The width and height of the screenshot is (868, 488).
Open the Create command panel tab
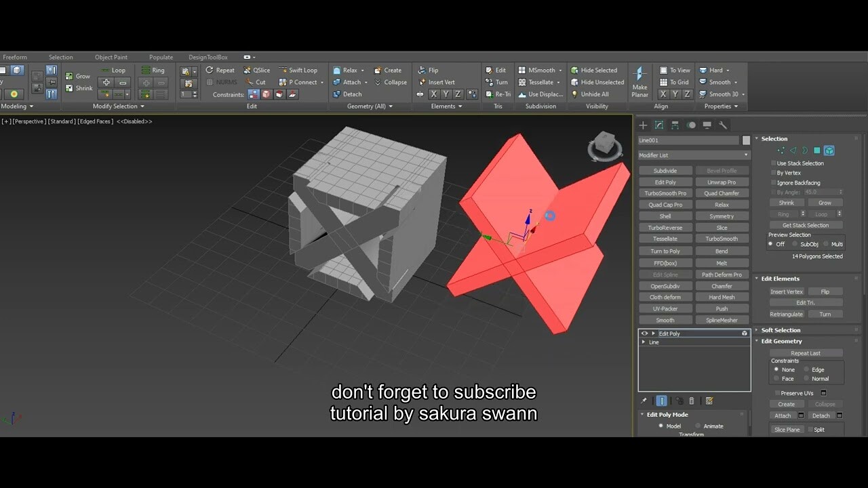point(643,125)
